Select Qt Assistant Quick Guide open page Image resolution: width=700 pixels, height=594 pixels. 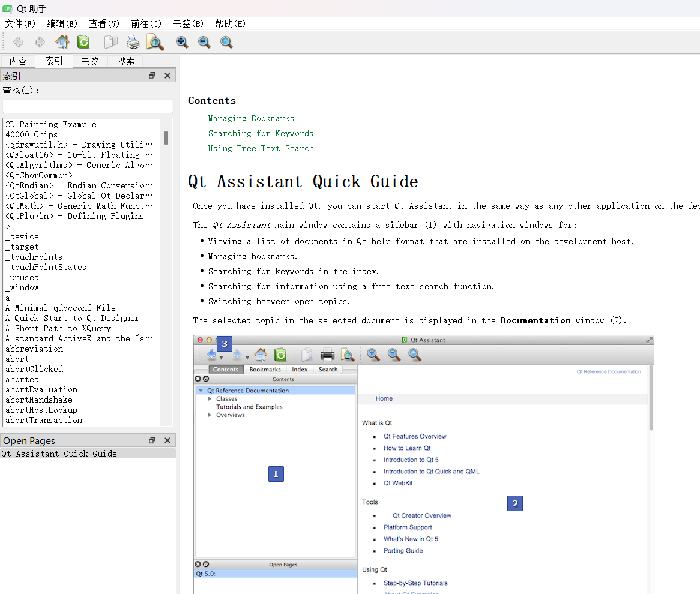88,454
